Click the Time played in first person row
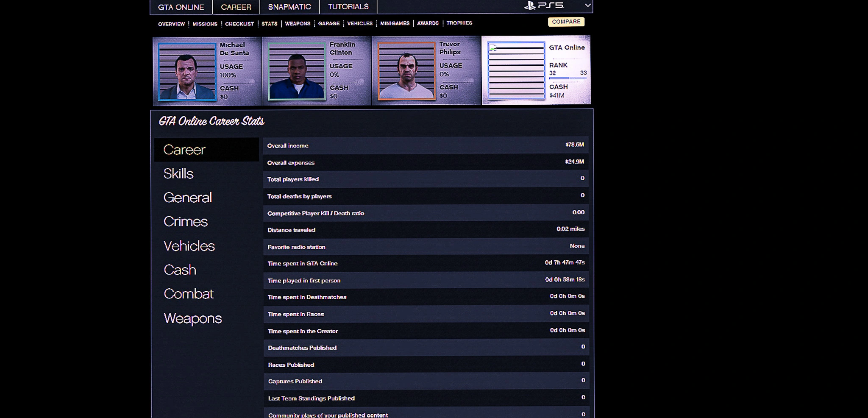Viewport: 868px width, 418px height. click(x=426, y=280)
